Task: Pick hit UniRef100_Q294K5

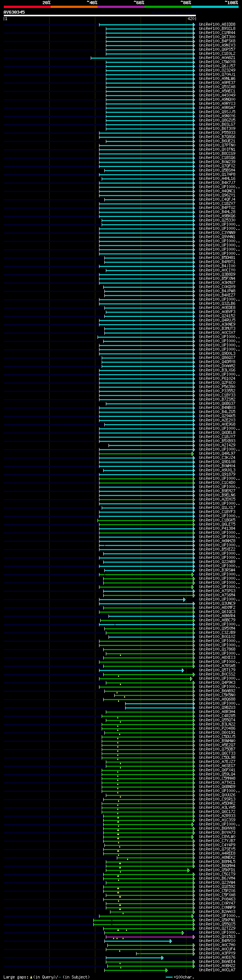Action: tap(217, 417)
